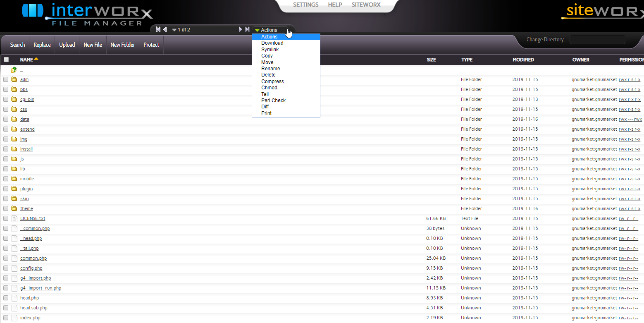Select Chmod in the Actions list

[269, 88]
